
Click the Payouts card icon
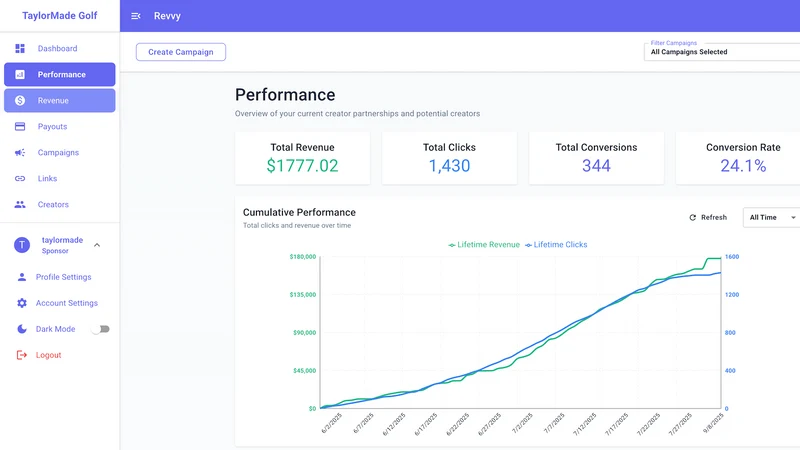click(20, 127)
